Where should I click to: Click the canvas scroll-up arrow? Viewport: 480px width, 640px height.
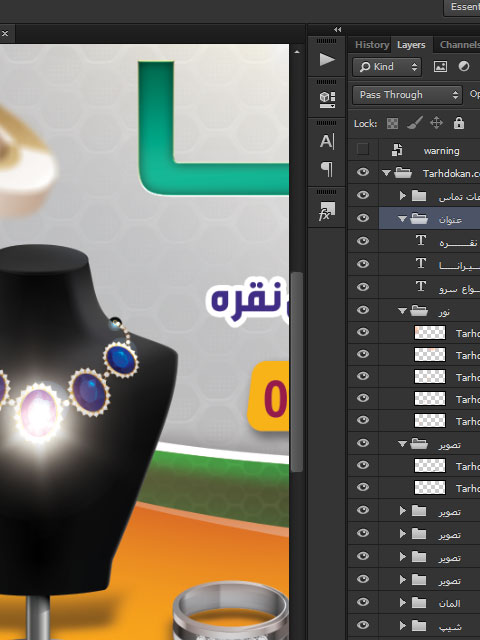click(x=297, y=52)
